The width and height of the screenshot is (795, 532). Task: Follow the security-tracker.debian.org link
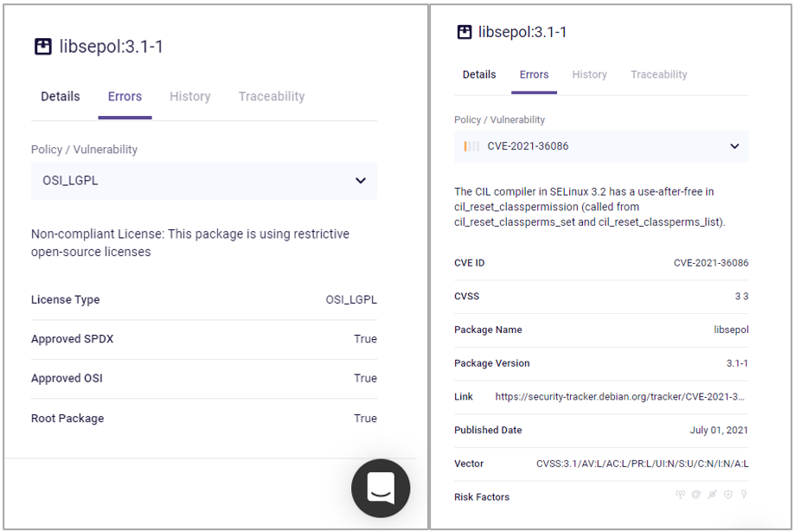(x=619, y=396)
